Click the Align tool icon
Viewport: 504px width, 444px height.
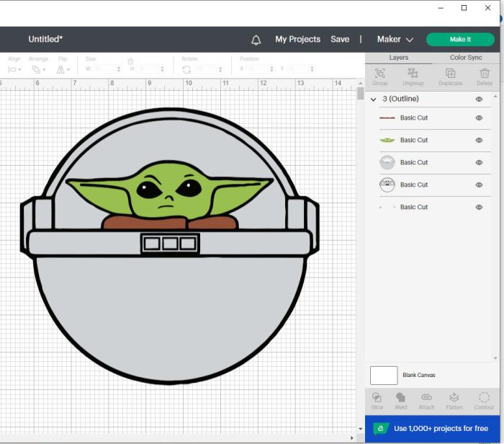[x=12, y=69]
